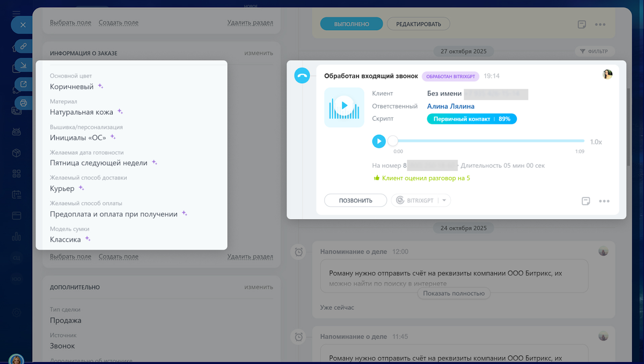This screenshot has height=364, width=644.
Task: Expand the BITRIXGPT button dropdown arrow
Action: [444, 200]
